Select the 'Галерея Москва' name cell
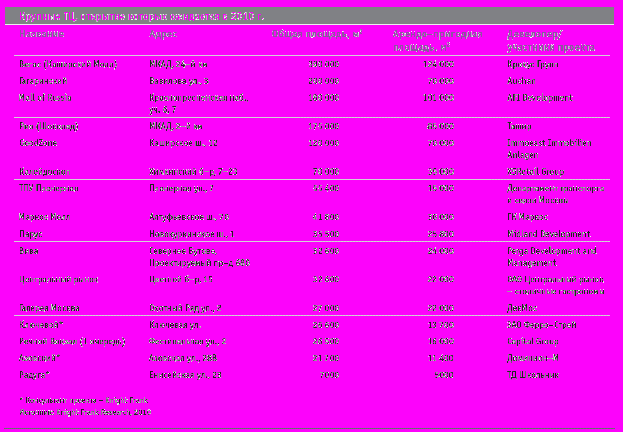623x432 pixels. (49, 308)
